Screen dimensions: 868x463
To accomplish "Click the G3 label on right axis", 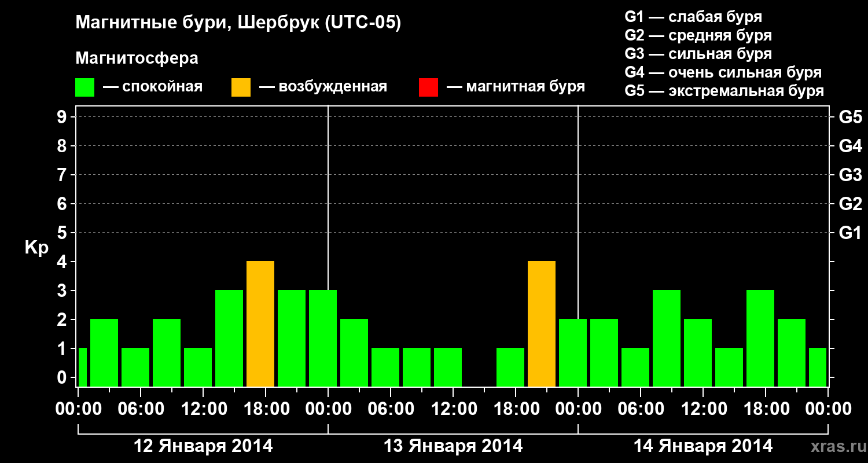I will (850, 175).
